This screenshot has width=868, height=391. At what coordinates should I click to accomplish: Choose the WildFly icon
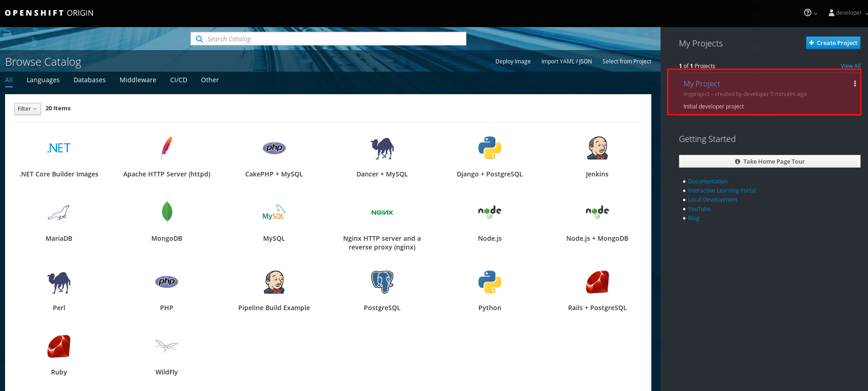point(167,346)
